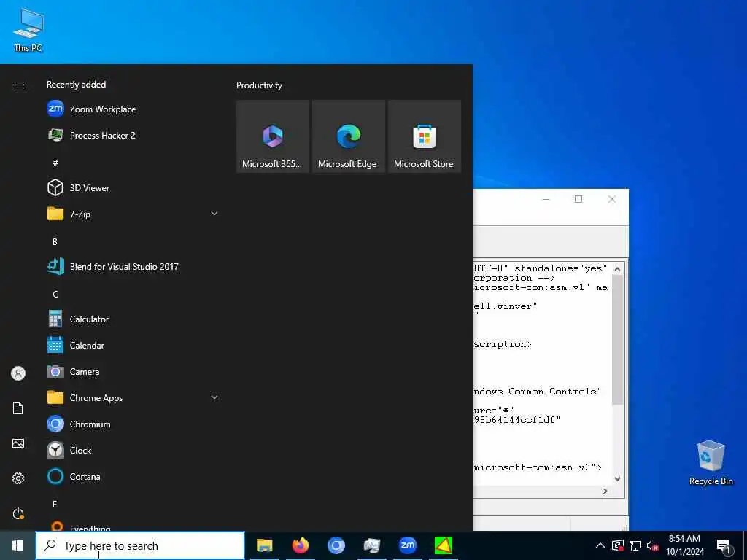Expand the Chrome Apps folder chevron
The image size is (747, 560).
pos(214,397)
